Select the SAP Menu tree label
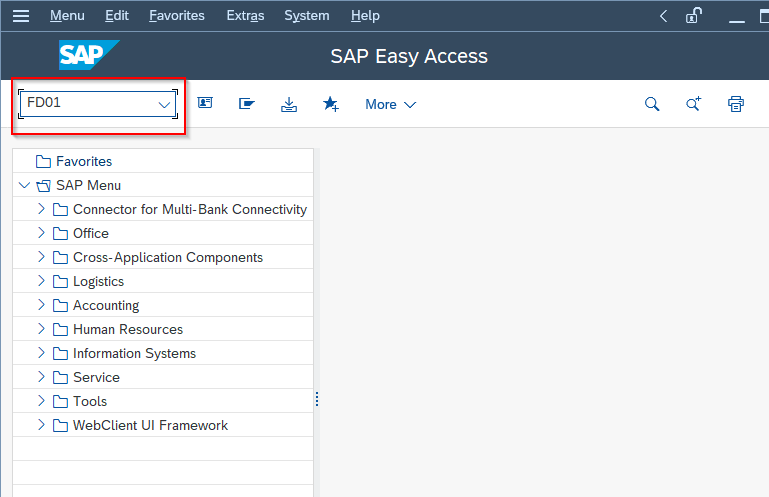 coord(88,185)
